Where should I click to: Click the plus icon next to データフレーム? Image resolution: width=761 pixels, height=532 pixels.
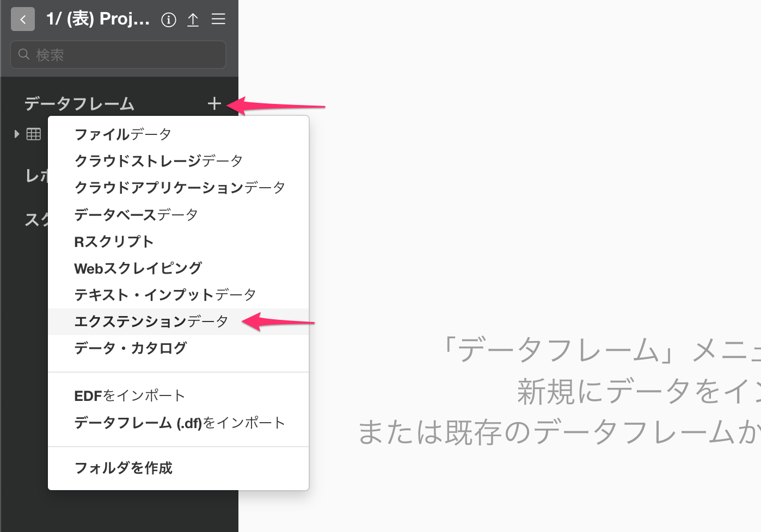pos(214,103)
